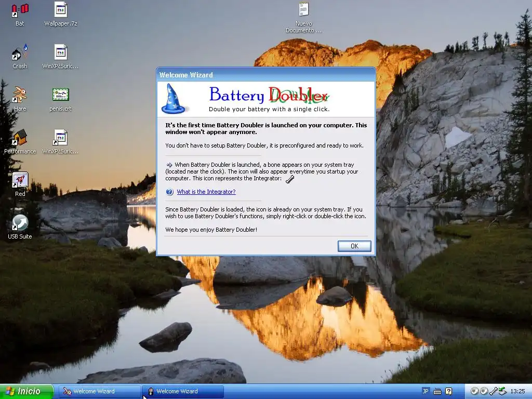Image resolution: width=532 pixels, height=399 pixels.
Task: Click the 'Double your battery with a single click.' tagline
Action: (269, 109)
